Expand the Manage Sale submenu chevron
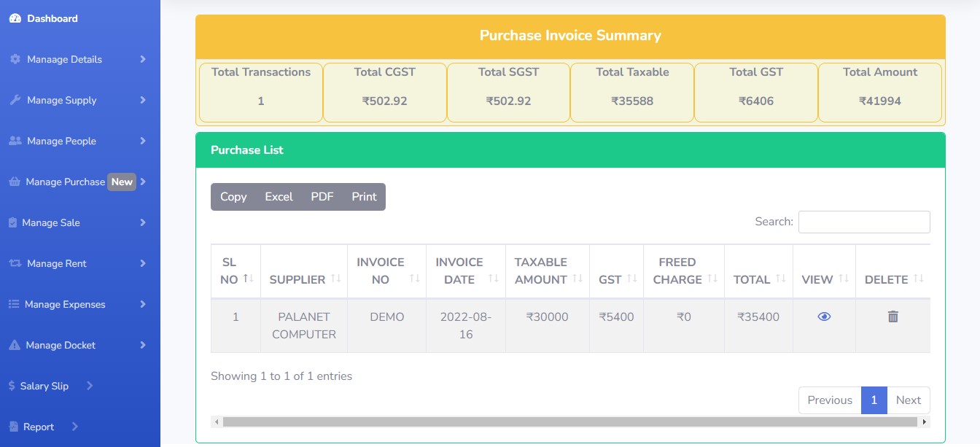The height and width of the screenshot is (447, 980). 143,222
